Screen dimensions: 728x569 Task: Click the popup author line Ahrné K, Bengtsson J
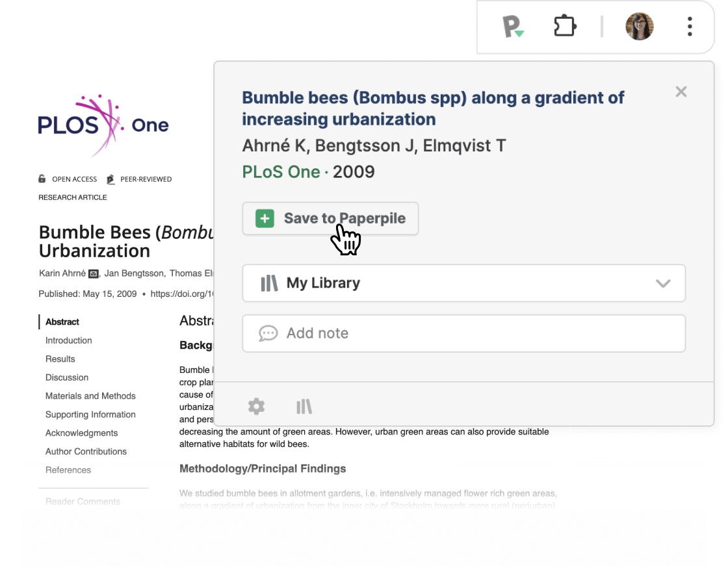tap(374, 145)
